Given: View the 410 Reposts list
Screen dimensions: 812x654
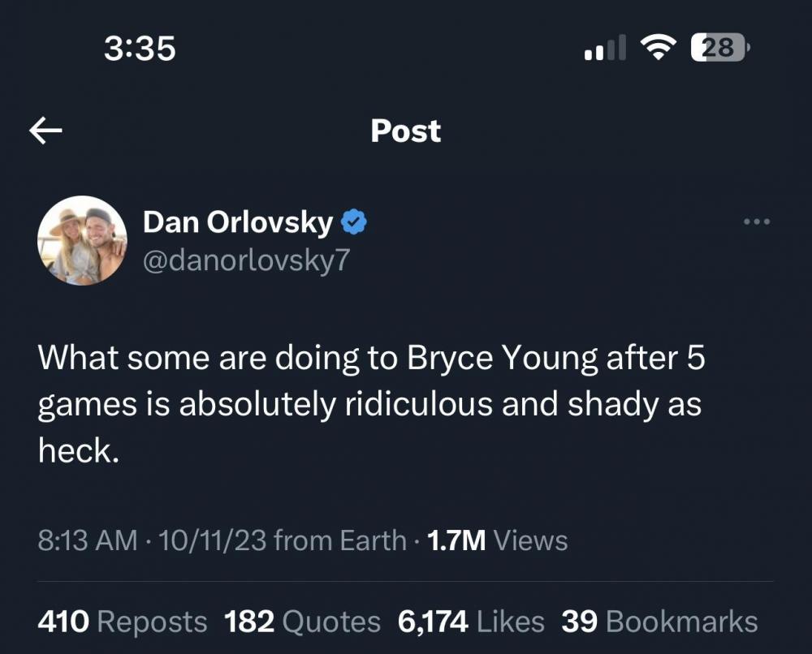Looking at the screenshot, I should pos(123,622).
